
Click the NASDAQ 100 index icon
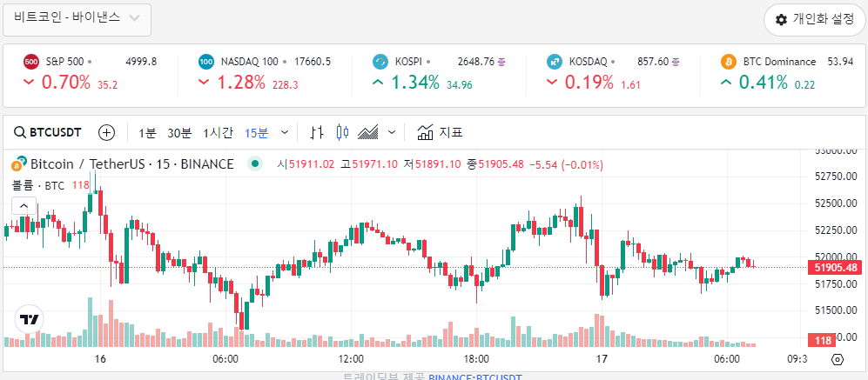click(x=206, y=62)
